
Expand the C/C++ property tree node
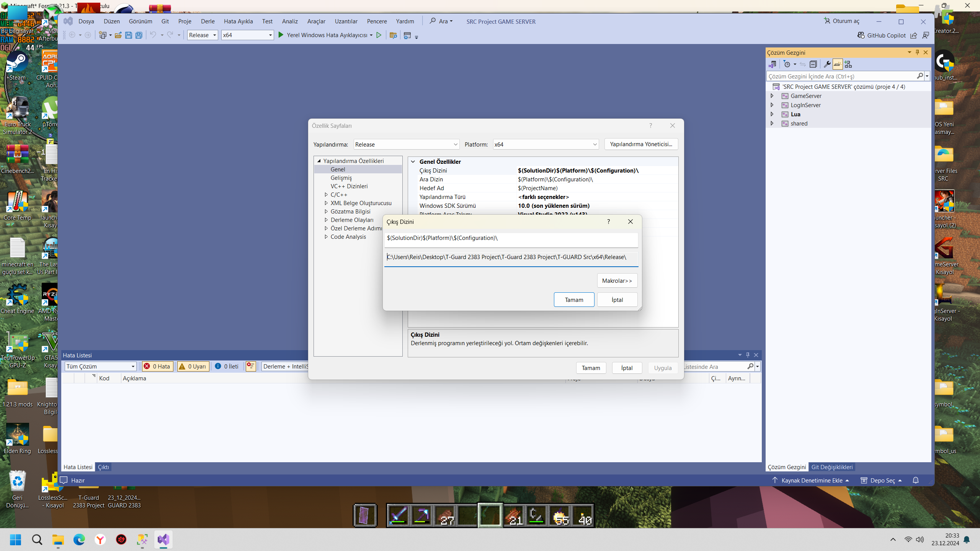click(326, 194)
